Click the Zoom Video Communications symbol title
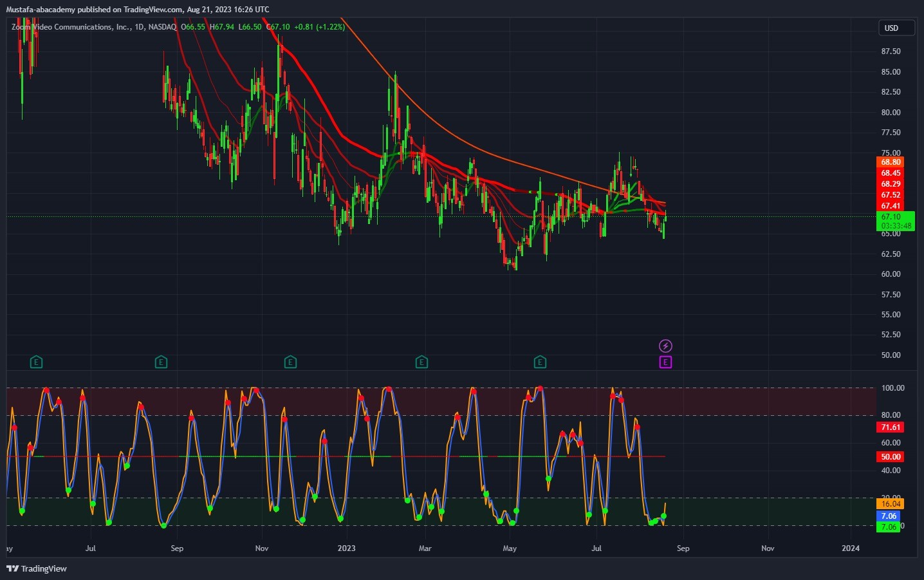 pyautogui.click(x=71, y=27)
